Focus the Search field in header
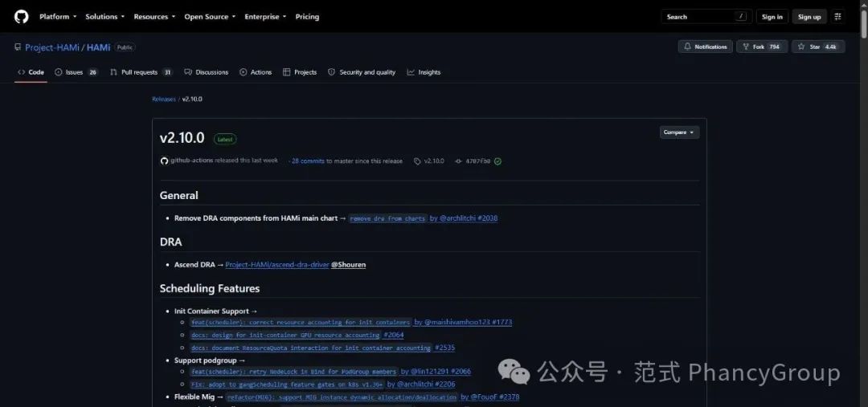The image size is (868, 407). tap(706, 17)
